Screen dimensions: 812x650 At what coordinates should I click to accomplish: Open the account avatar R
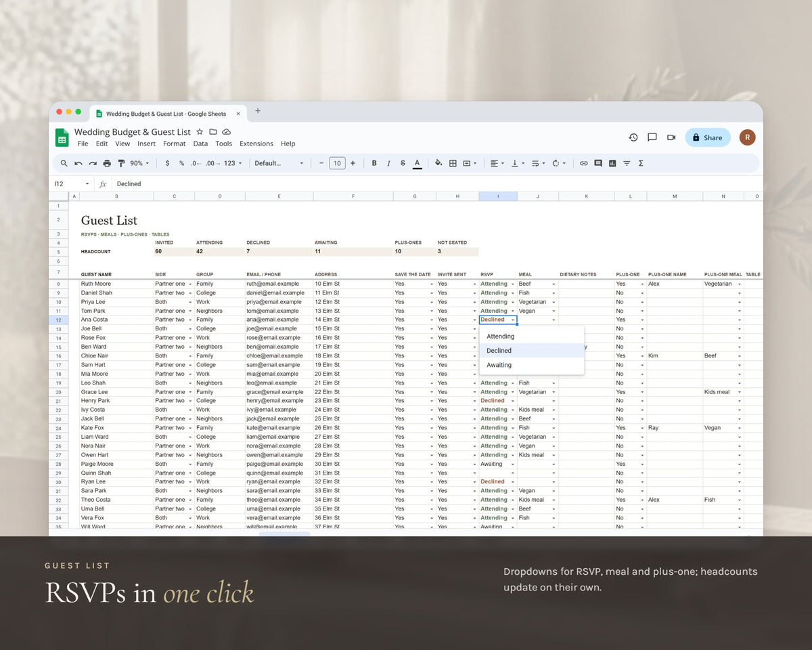(747, 137)
